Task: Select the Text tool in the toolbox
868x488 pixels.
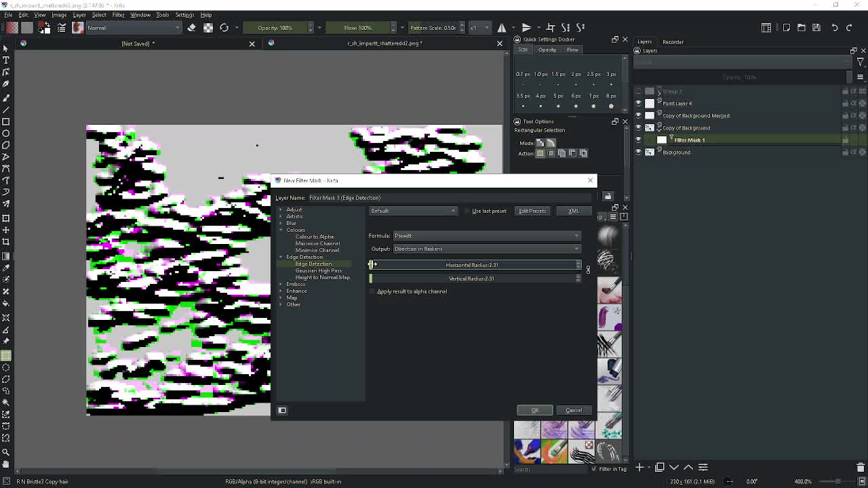Action: [x=6, y=60]
